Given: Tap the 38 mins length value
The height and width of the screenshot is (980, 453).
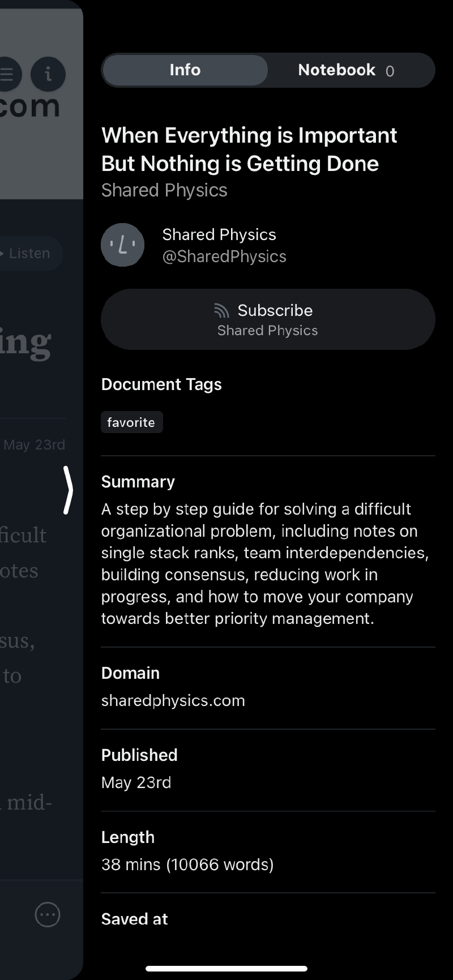Looking at the screenshot, I should pyautogui.click(x=187, y=865).
